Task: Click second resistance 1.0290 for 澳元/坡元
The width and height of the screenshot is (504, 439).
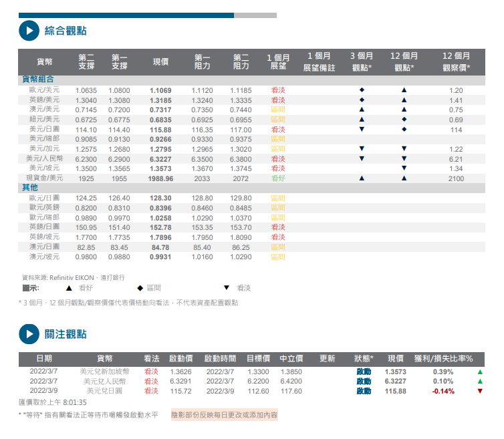Action: [241, 257]
